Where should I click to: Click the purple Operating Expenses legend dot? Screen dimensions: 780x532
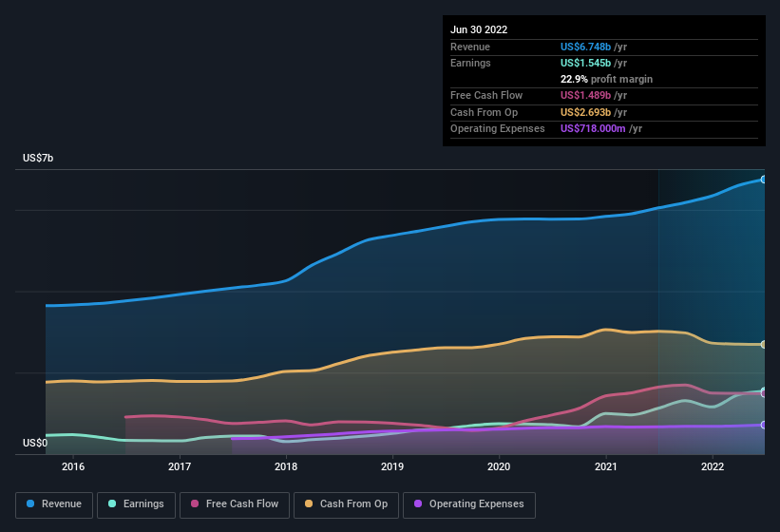[418, 503]
